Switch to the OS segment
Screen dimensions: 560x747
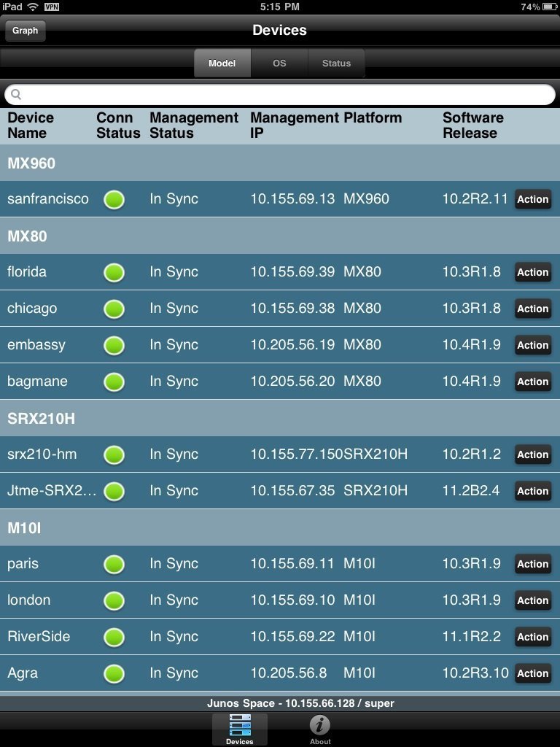(279, 63)
